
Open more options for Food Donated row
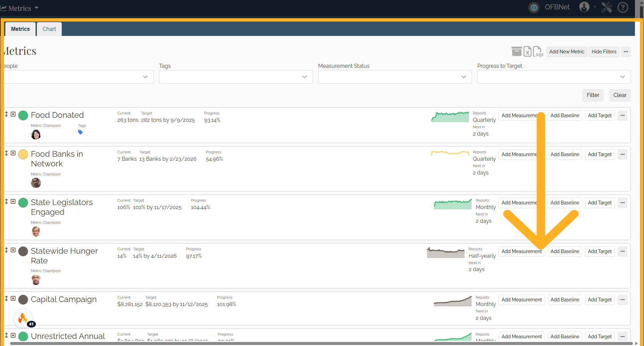point(623,115)
